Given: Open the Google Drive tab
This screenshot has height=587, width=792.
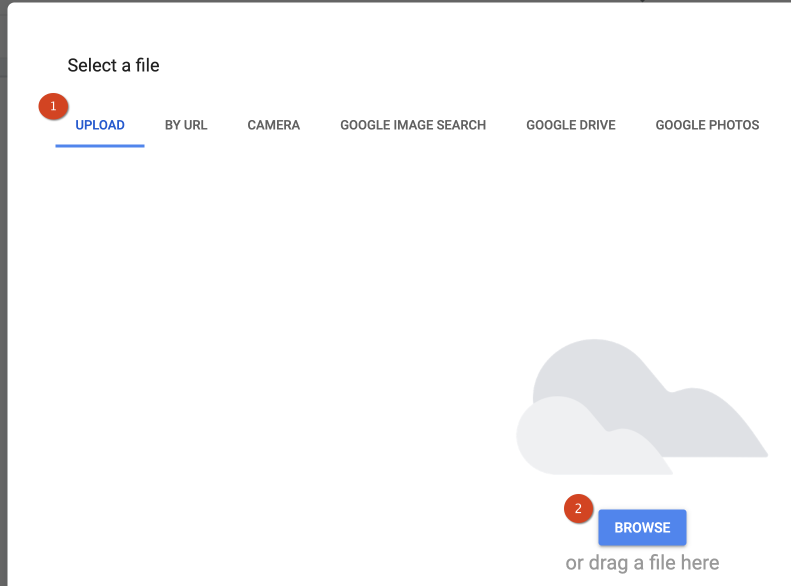Looking at the screenshot, I should click(571, 125).
